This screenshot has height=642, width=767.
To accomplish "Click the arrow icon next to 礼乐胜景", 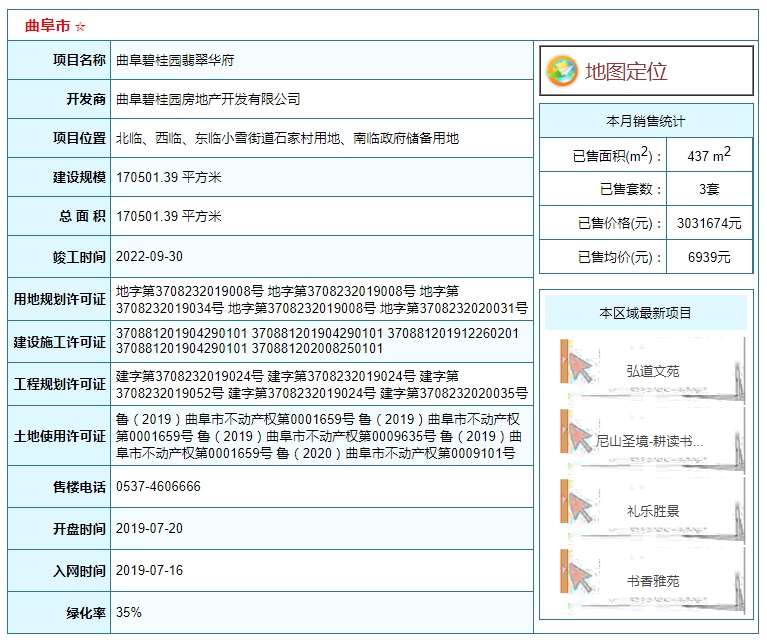I will coord(580,508).
